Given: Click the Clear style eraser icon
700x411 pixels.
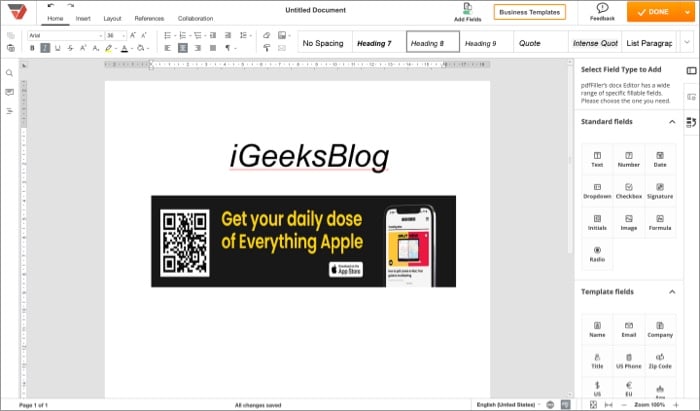Looking at the screenshot, I should click(267, 35).
